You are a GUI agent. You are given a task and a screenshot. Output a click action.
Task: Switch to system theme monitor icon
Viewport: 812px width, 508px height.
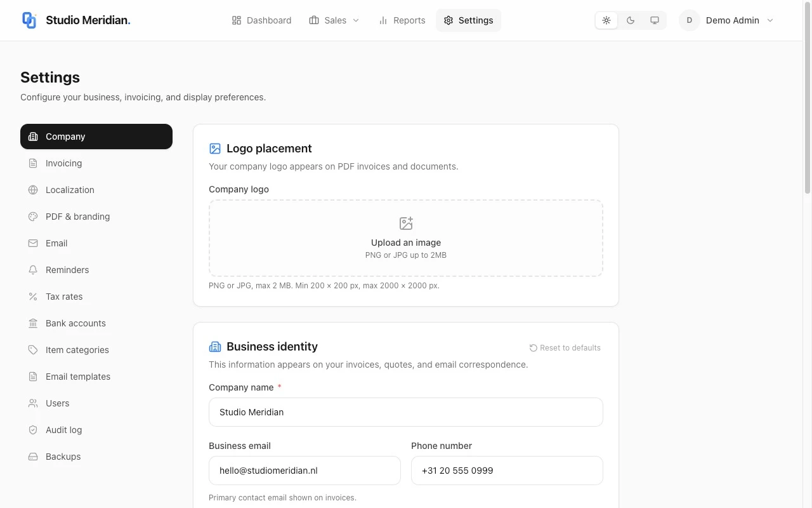[655, 20]
